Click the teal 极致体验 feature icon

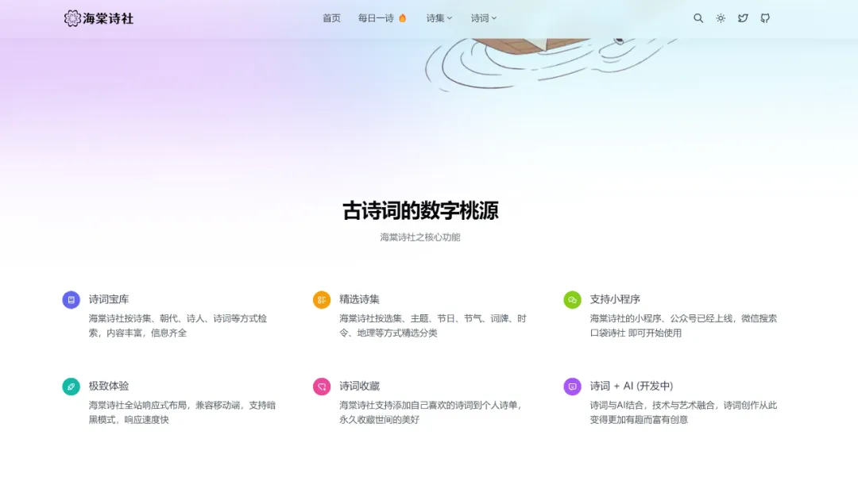pos(71,387)
